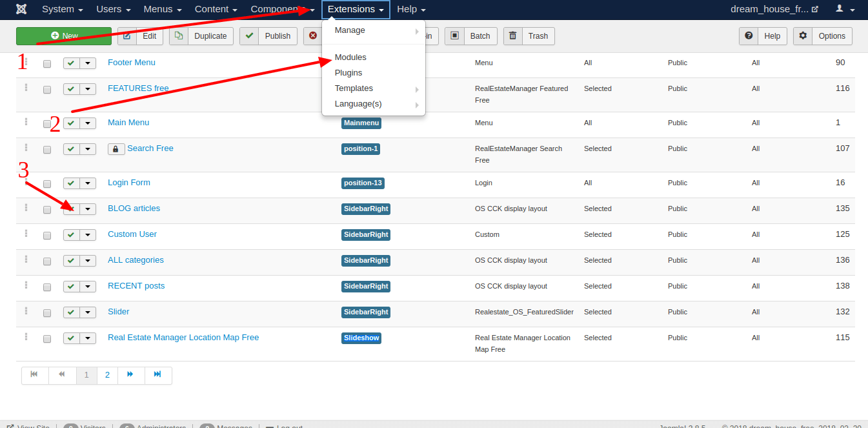
Task: Click the Publish toolbar button
Action: 268,36
